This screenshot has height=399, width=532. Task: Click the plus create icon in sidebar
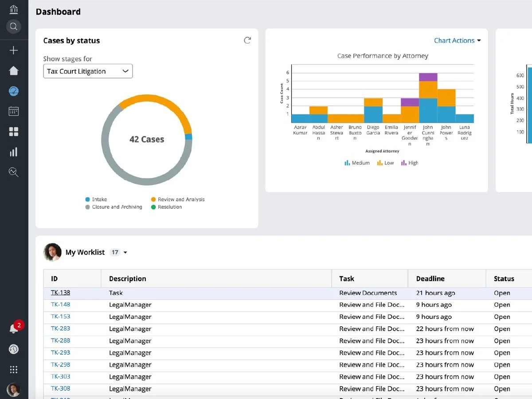coord(14,51)
